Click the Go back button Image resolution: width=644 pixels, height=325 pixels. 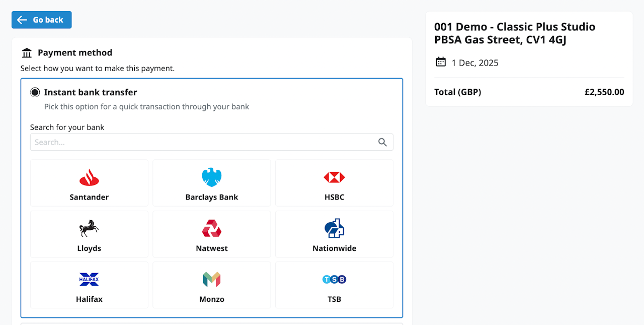coord(41,20)
